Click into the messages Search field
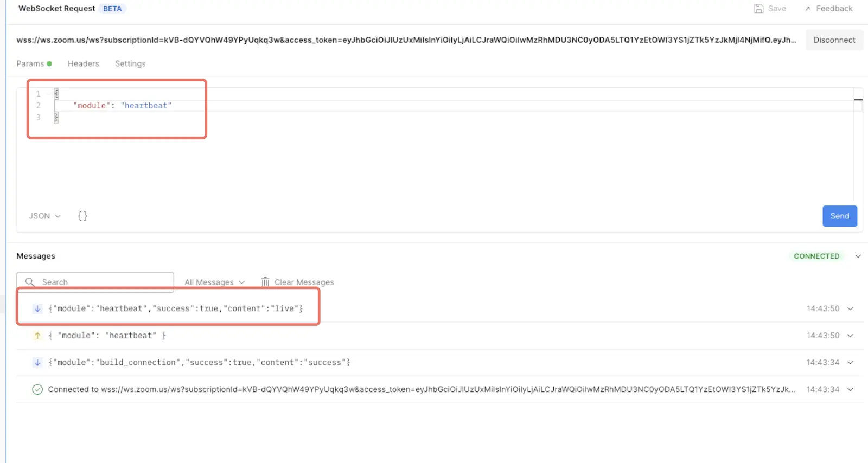 (x=103, y=282)
